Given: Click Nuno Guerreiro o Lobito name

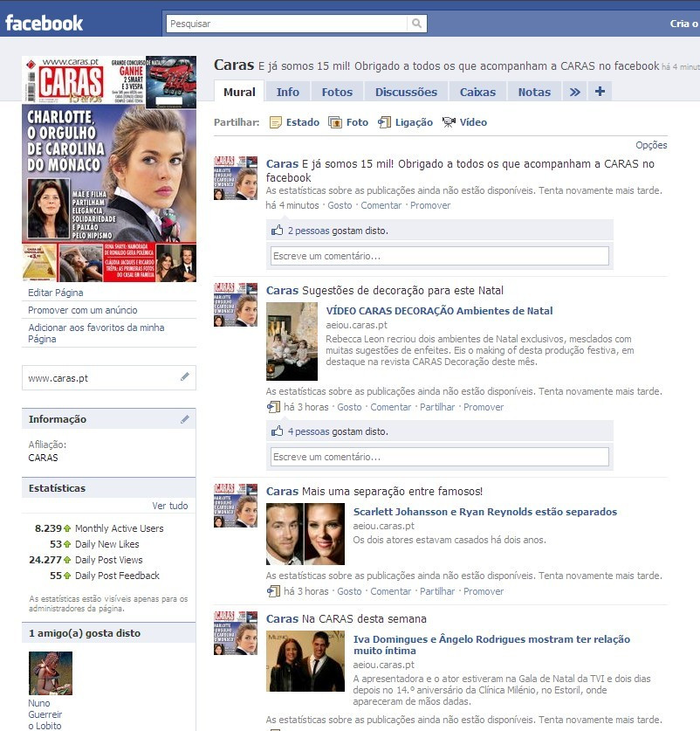Looking at the screenshot, I should 45,714.
